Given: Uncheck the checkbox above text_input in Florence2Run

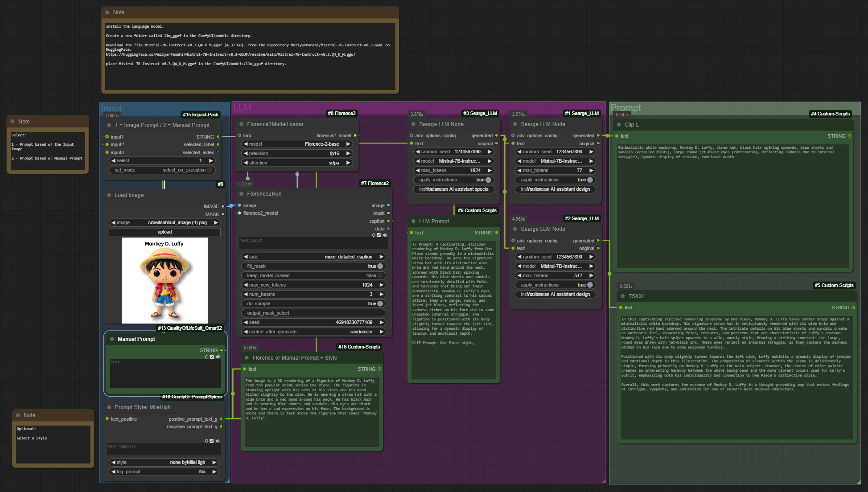Looking at the screenshot, I should 378,235.
